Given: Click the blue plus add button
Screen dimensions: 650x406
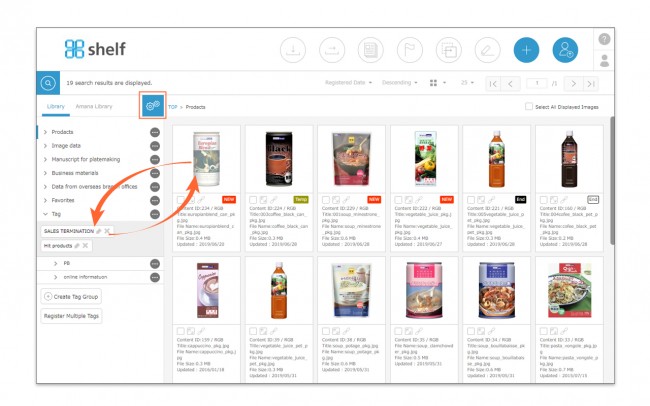Looking at the screenshot, I should pos(526,50).
